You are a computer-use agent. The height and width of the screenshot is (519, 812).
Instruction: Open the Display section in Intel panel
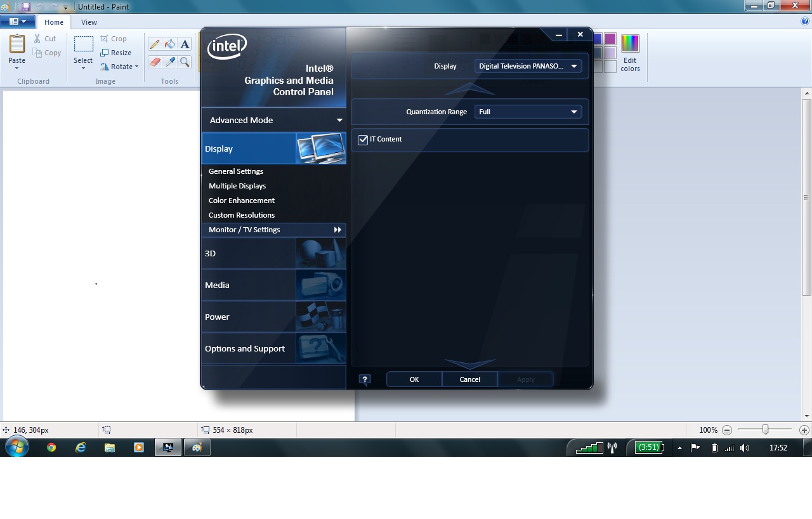click(x=273, y=148)
